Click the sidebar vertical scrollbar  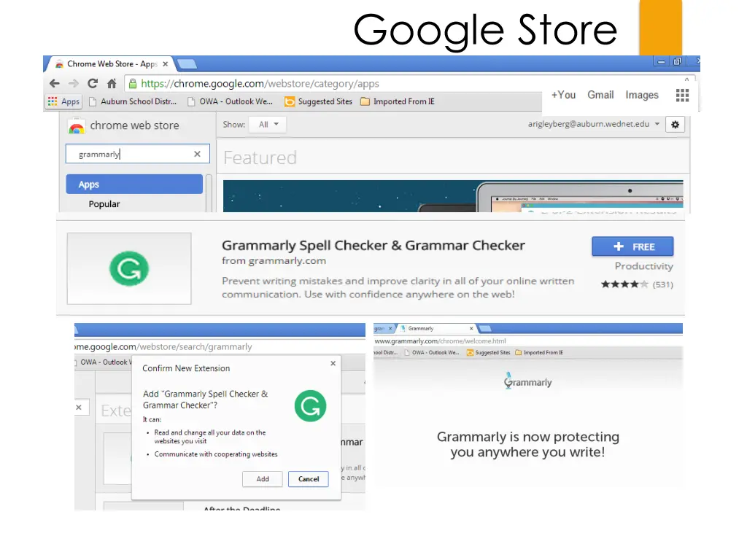tap(209, 192)
